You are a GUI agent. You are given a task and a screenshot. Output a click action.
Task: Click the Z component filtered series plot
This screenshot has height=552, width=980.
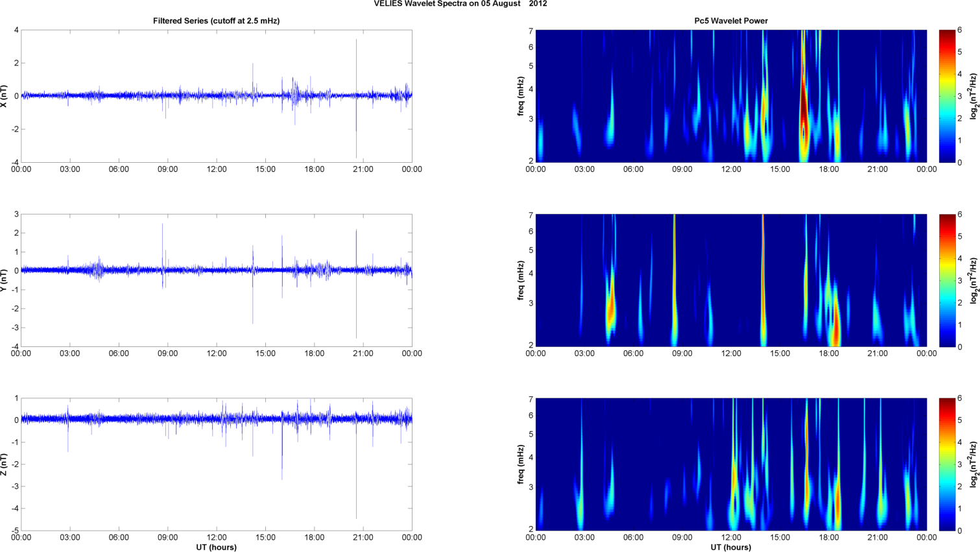pos(217,464)
